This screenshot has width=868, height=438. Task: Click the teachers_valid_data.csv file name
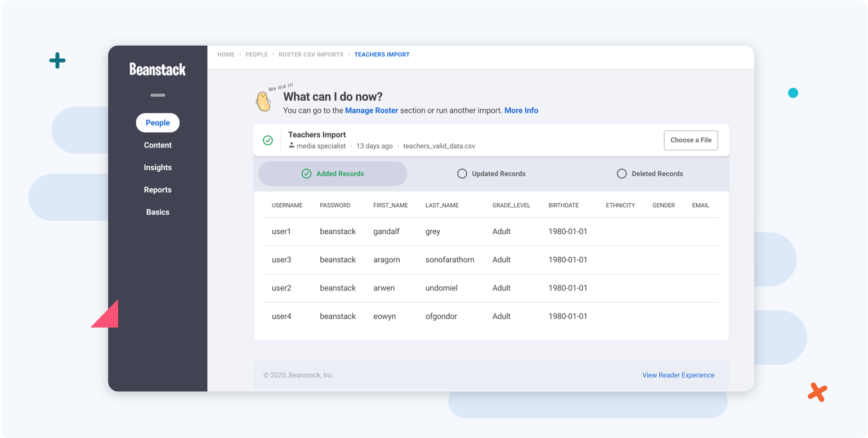coord(440,145)
